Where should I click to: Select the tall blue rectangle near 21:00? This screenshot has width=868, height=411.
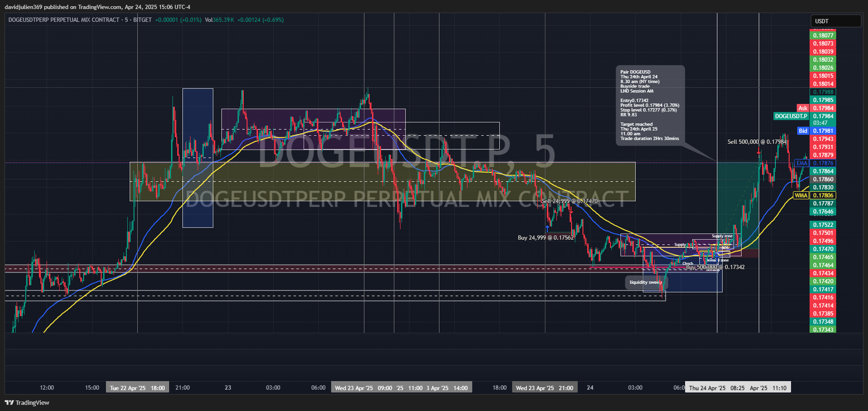[198, 158]
